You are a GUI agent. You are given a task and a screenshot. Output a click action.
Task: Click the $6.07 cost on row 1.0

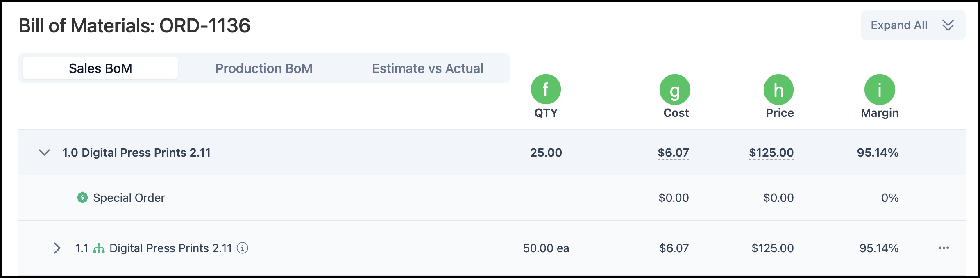pos(673,153)
